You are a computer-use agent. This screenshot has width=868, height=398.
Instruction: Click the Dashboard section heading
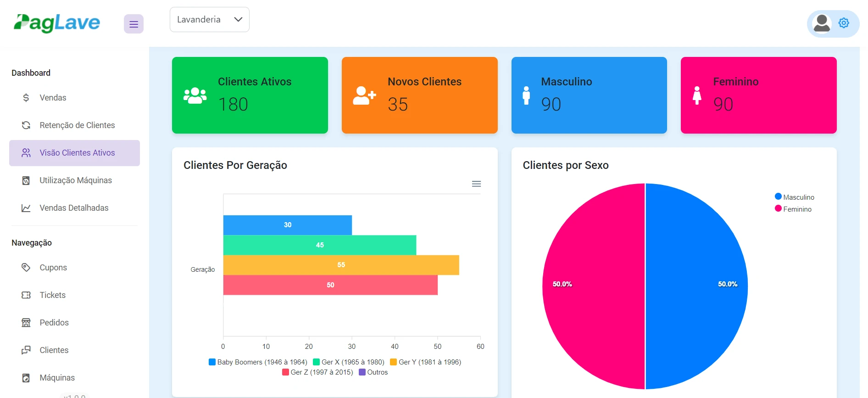click(x=31, y=73)
